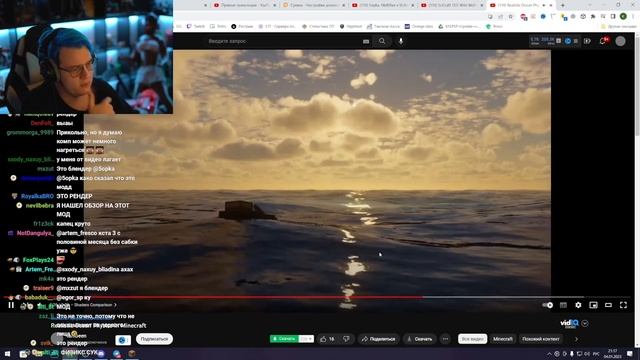
Task: Open the Chrome three-dot menu
Action: (633, 16)
